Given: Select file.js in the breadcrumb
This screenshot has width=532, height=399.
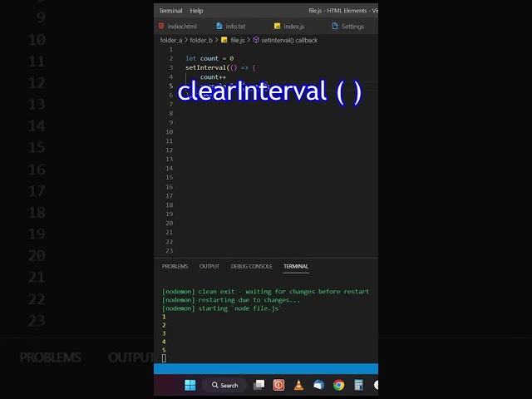Looking at the screenshot, I should pyautogui.click(x=238, y=40).
